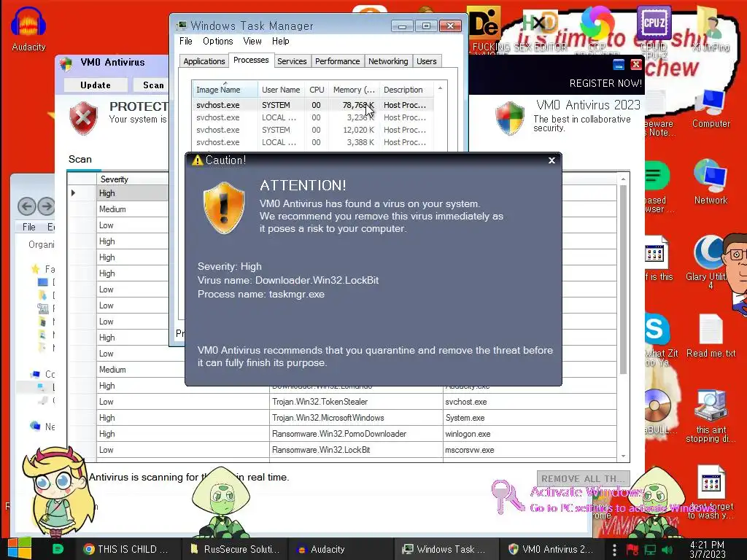The height and width of the screenshot is (560, 747).
Task: Open explorer Organize dropdown
Action: 42,244
